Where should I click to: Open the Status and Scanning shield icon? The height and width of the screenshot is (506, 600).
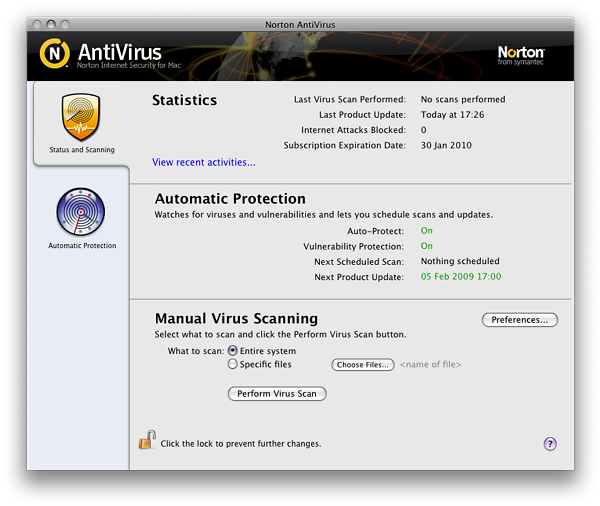(82, 118)
